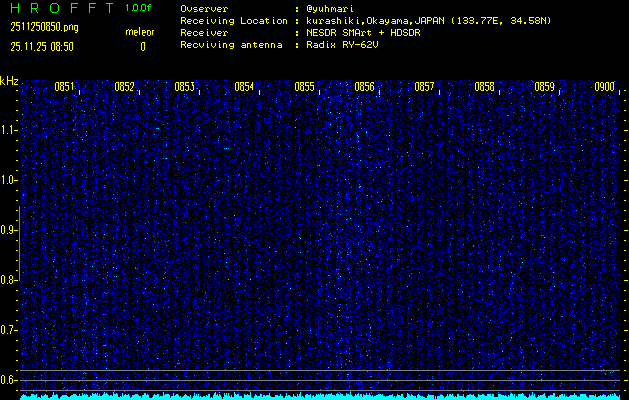Click the 0851 time marker
The width and height of the screenshot is (629, 400).
pos(64,87)
